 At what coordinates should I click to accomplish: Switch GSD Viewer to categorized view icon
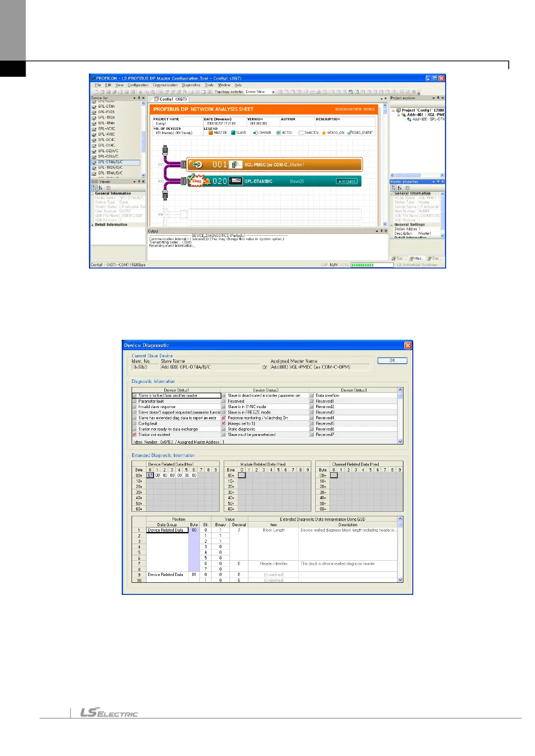(94, 188)
